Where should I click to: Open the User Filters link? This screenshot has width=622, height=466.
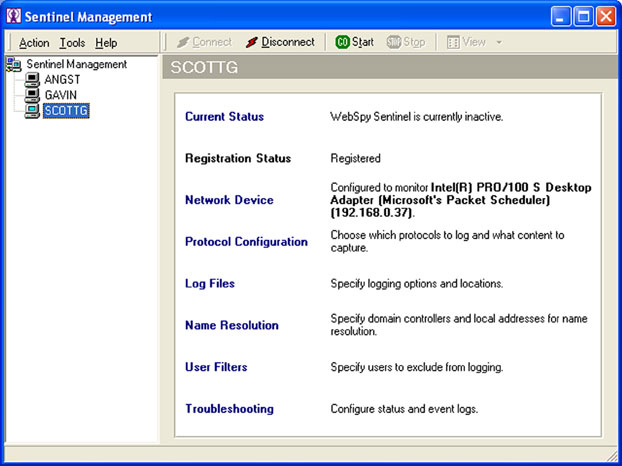tap(216, 367)
